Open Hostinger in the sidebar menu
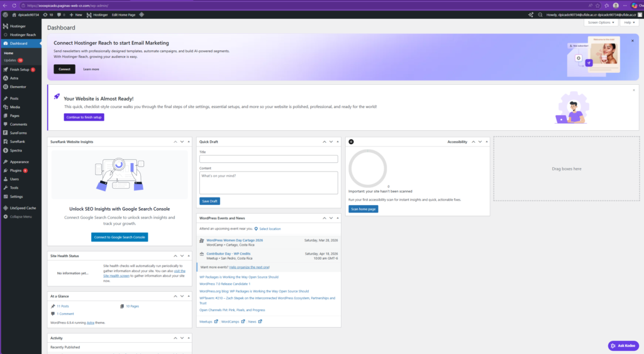The width and height of the screenshot is (644, 354). [x=21, y=26]
